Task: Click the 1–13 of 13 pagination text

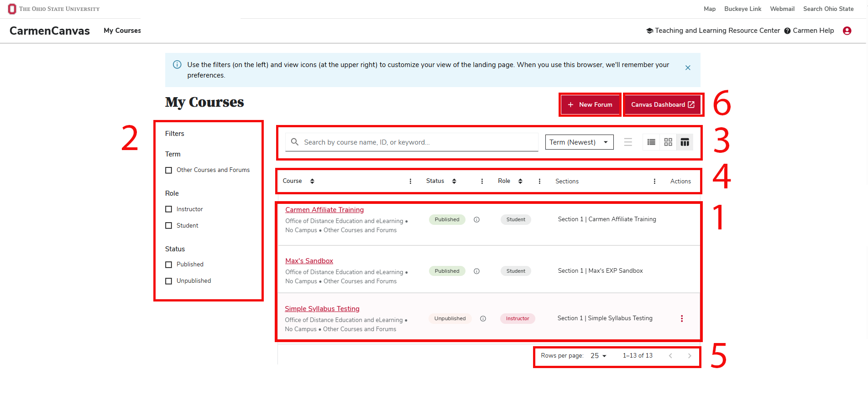Action: (638, 356)
